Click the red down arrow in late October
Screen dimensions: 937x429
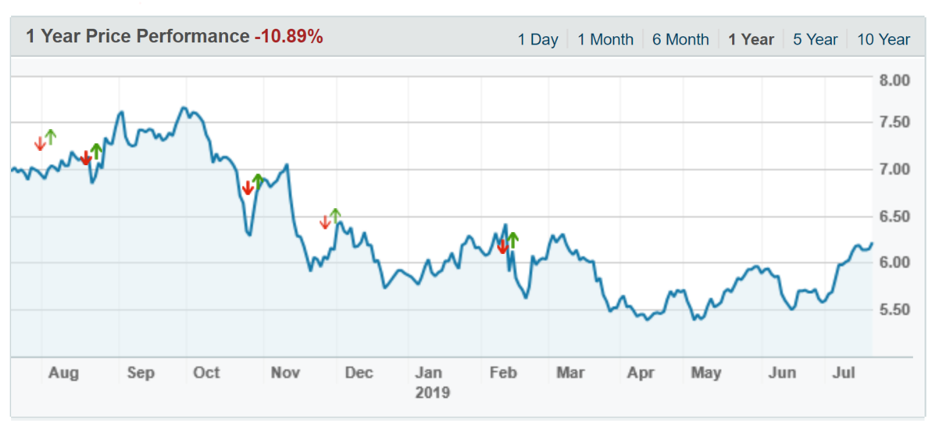[248, 187]
